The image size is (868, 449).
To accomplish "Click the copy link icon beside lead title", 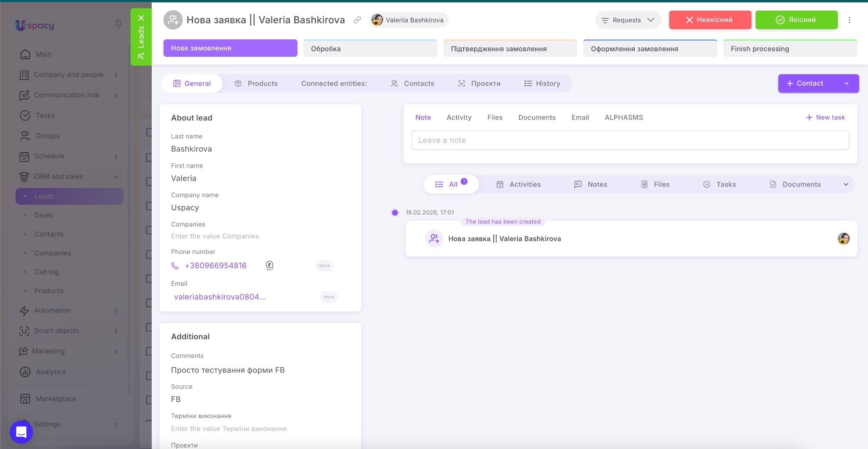I will point(357,20).
